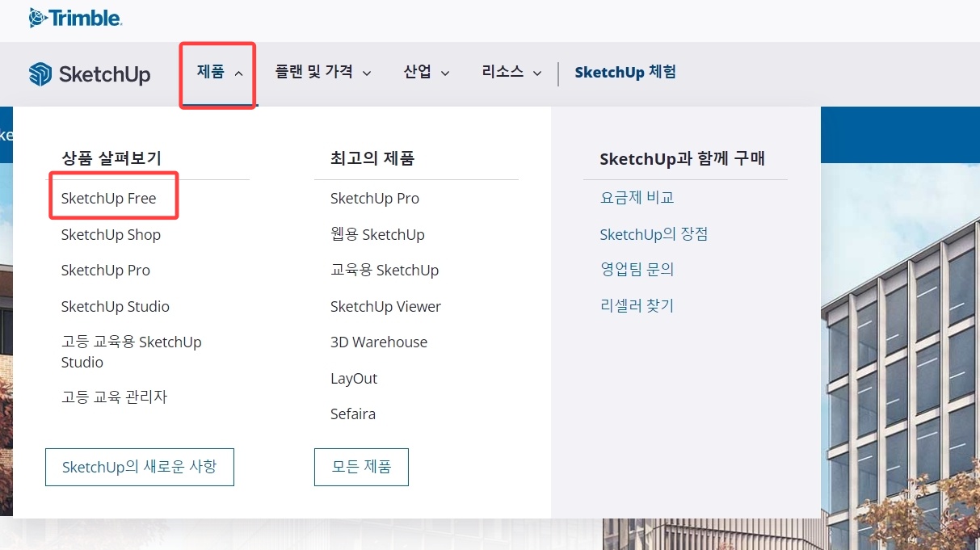Click the 리셀러 찾기 link
The image size is (980, 550).
coord(637,304)
